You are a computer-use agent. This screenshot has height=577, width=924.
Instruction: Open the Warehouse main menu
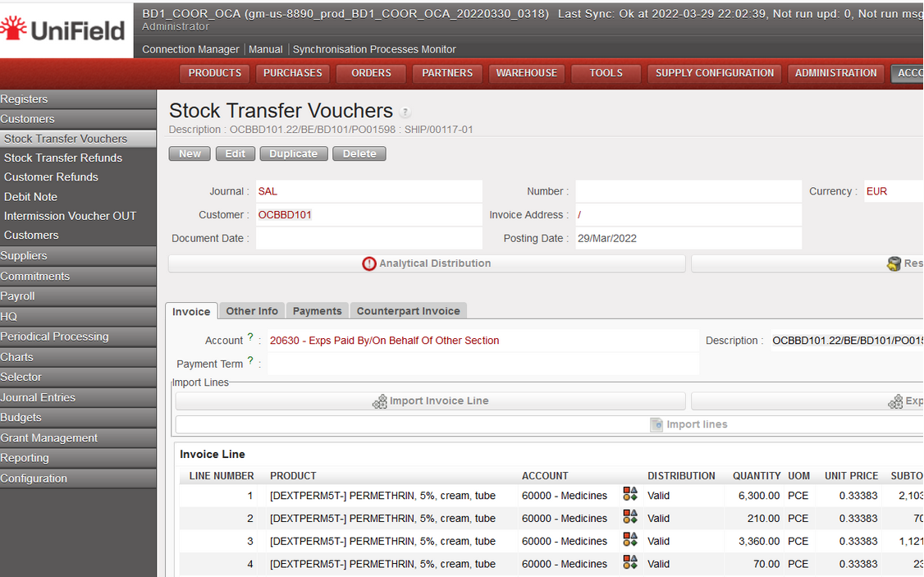526,73
